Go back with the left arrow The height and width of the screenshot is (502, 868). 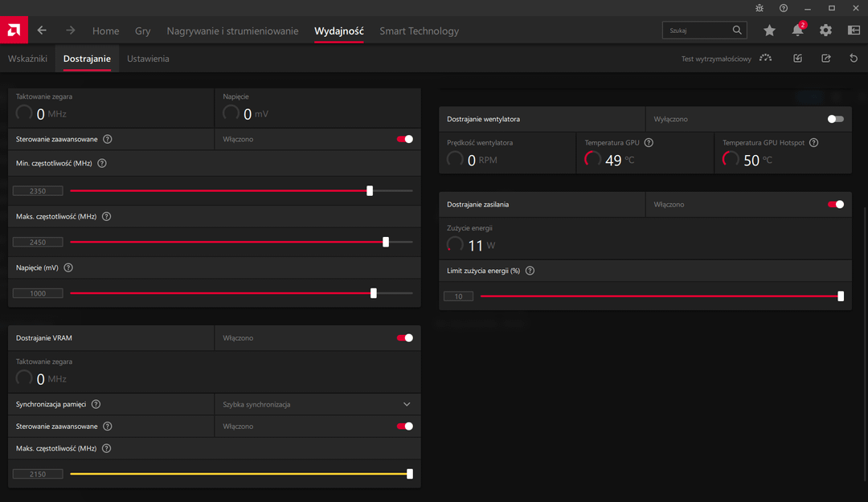pos(42,31)
